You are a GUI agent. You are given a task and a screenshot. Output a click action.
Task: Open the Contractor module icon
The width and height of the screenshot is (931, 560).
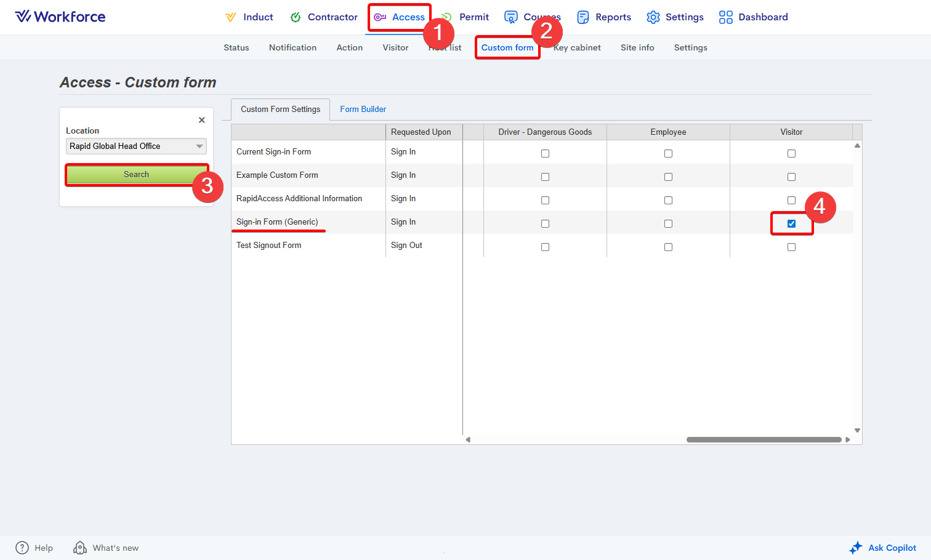(x=296, y=17)
